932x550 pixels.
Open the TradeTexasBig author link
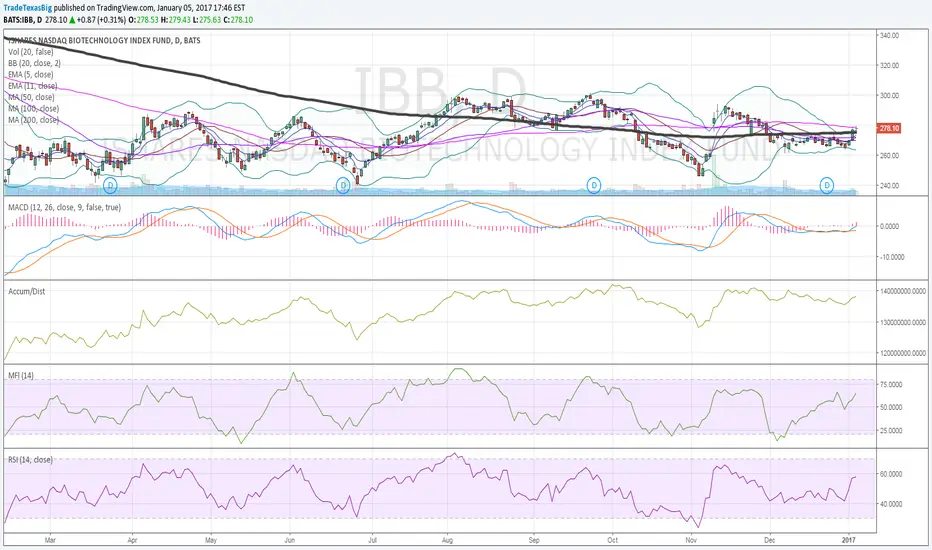coord(27,8)
